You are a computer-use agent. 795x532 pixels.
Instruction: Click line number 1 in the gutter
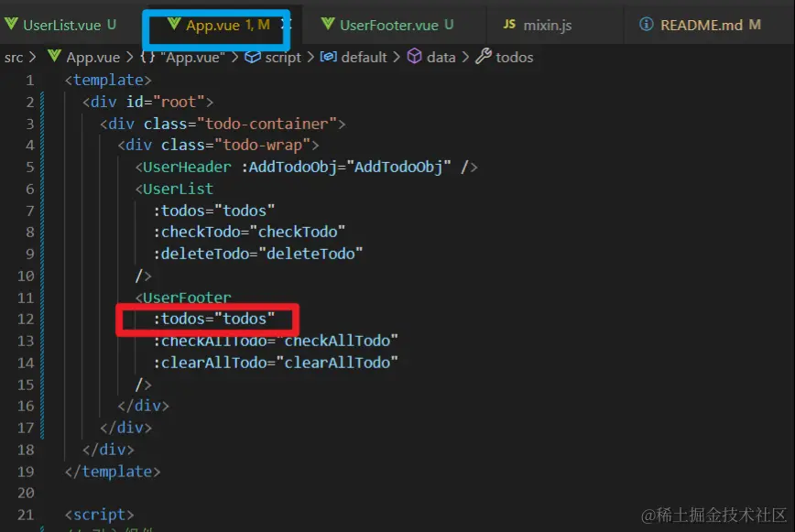point(30,80)
